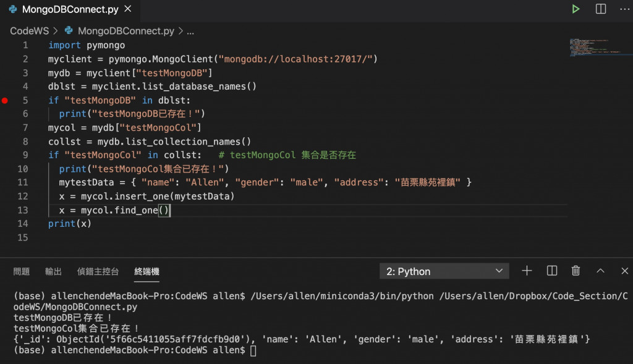Viewport: 633px width, 364px height.
Task: Split the editor to the right
Action: click(601, 9)
